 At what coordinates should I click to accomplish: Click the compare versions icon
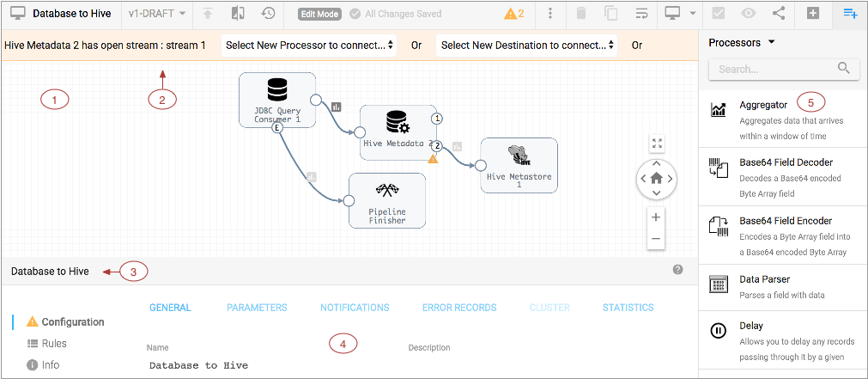238,14
